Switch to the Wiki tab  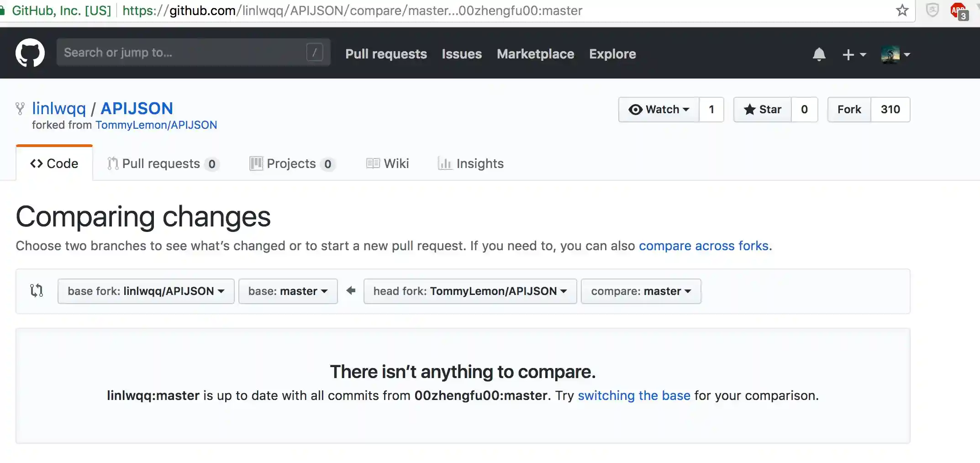point(388,163)
